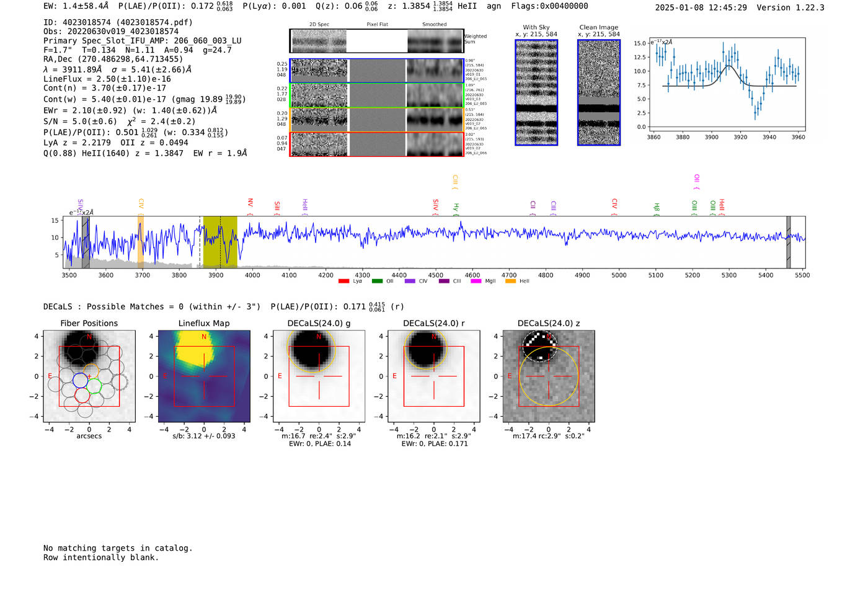Click the 'Q(0.88) HeII(1640)' line
The height and width of the screenshot is (591, 868).
(145, 153)
